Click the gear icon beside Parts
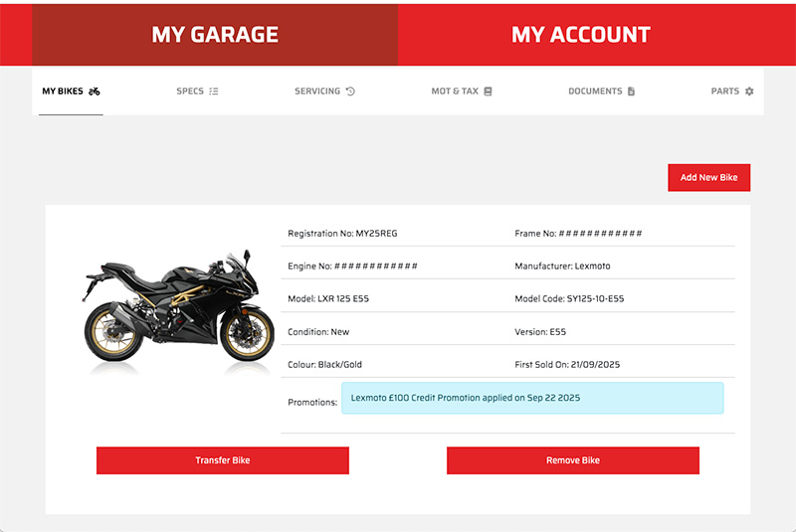The image size is (796, 532). point(749,91)
